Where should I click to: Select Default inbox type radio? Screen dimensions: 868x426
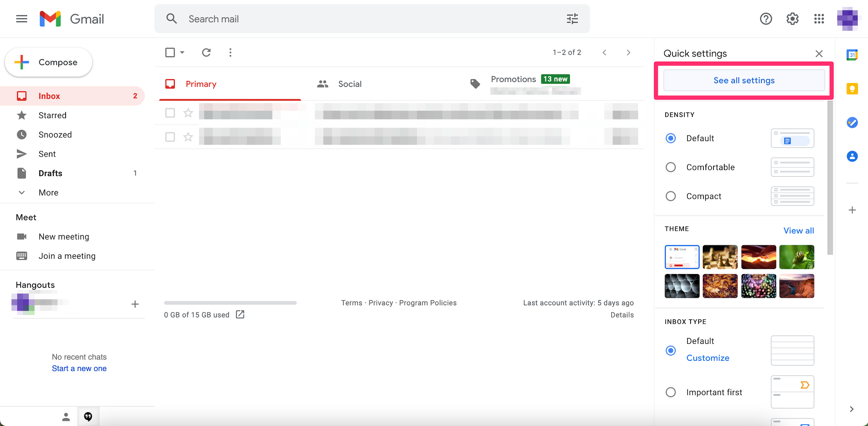(x=671, y=351)
